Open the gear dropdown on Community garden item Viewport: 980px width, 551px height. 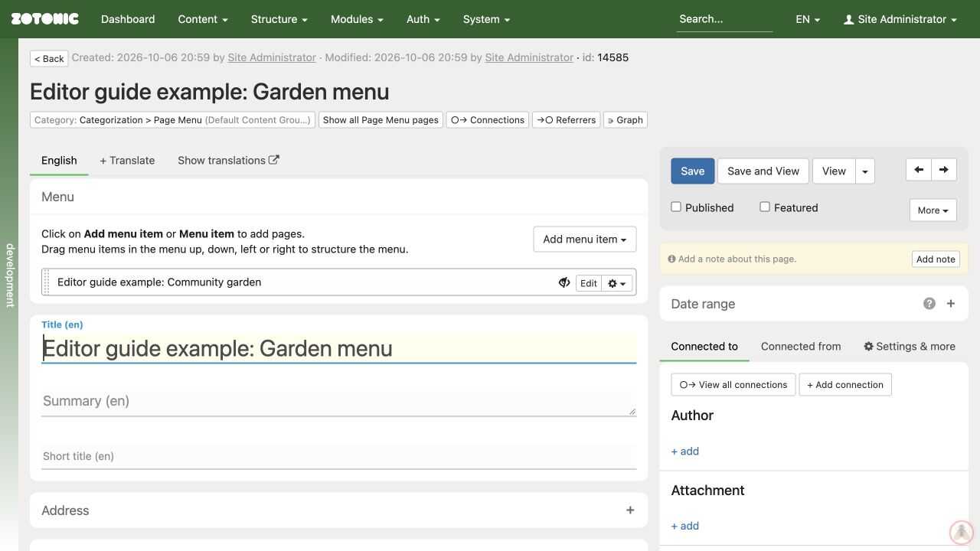coord(617,283)
